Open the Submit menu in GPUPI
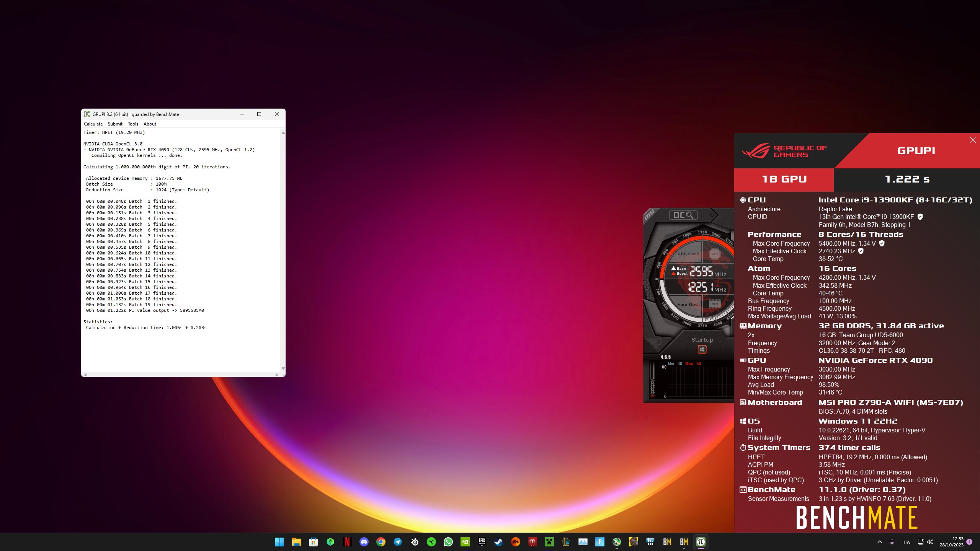Image resolution: width=980 pixels, height=551 pixels. [115, 124]
